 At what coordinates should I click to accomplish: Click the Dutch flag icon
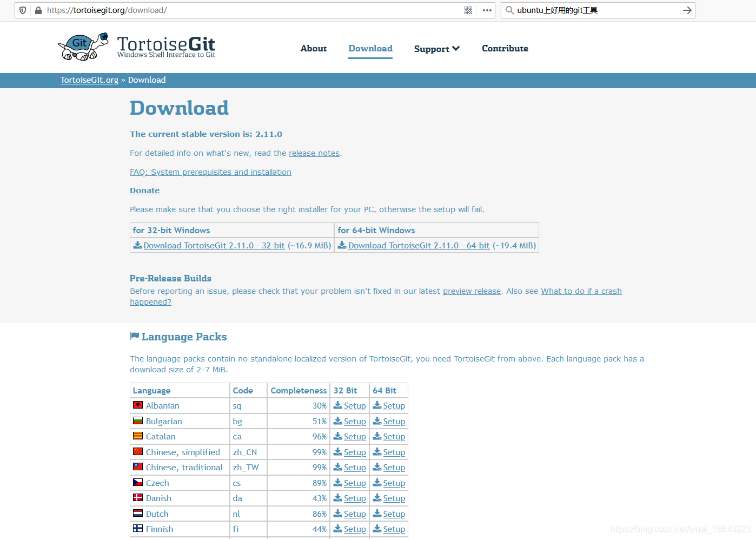pos(138,513)
